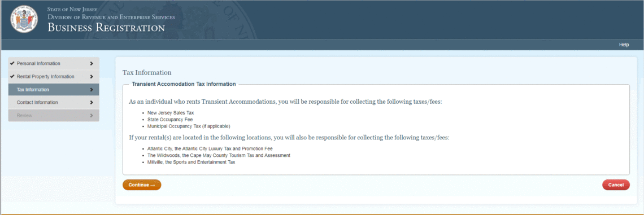The image size is (644, 215).
Task: Click the Rental Property Information checkmark icon
Action: [x=12, y=76]
